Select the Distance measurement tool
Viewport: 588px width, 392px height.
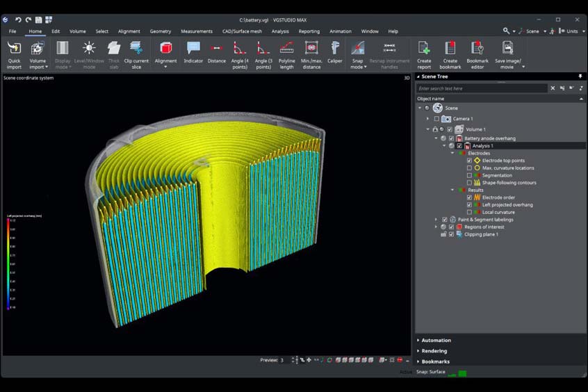tap(217, 49)
